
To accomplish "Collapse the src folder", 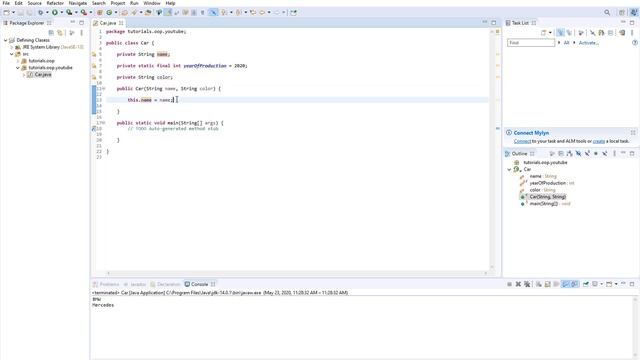I will [12, 54].
